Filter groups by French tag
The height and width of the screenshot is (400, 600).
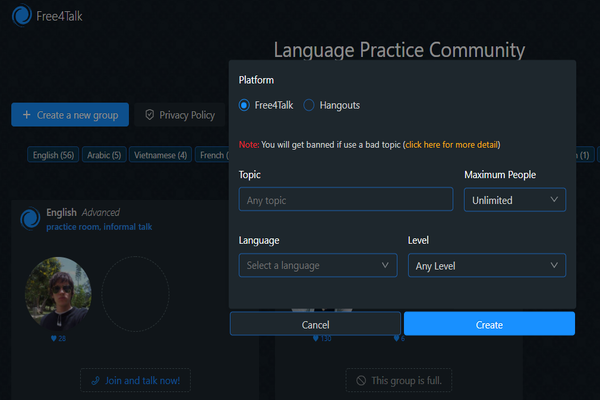(x=212, y=155)
